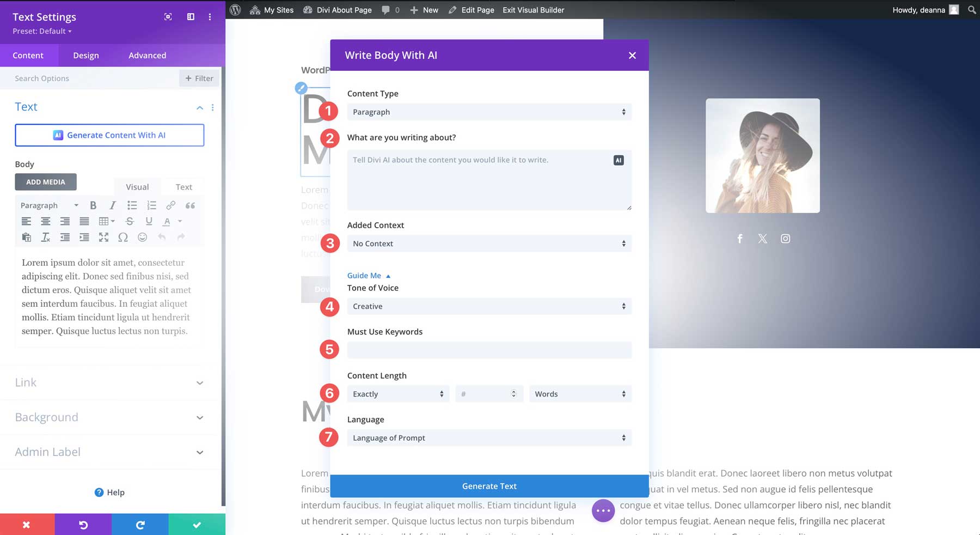Open the emoji picker in the toolbar
The height and width of the screenshot is (535, 980).
(143, 237)
